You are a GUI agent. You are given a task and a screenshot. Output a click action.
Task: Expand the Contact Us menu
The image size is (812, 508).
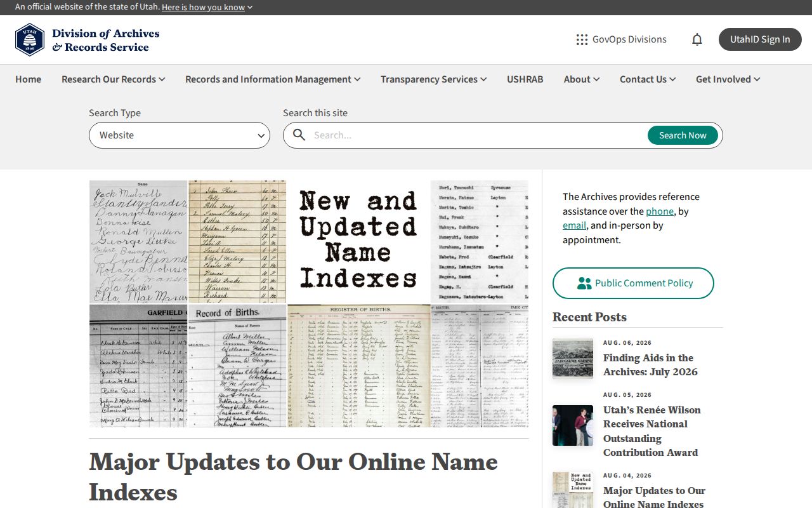tap(648, 79)
